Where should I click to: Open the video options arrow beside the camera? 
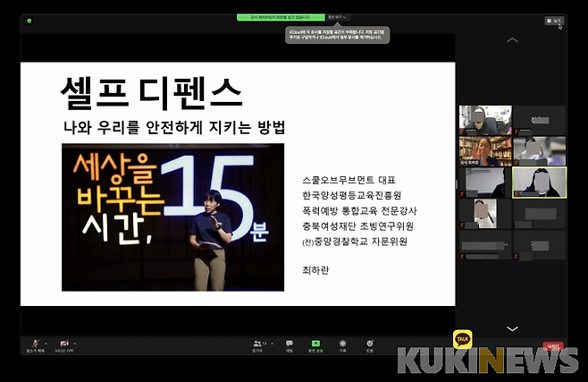click(x=75, y=344)
